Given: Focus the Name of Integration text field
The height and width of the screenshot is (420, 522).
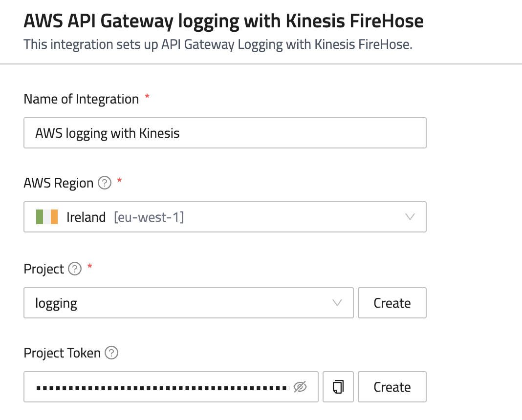Looking at the screenshot, I should 225,133.
